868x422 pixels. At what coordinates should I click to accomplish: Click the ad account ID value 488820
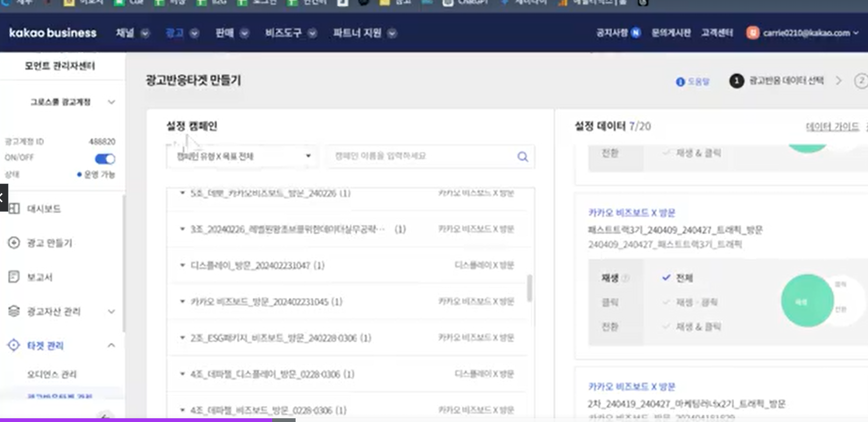coord(102,141)
